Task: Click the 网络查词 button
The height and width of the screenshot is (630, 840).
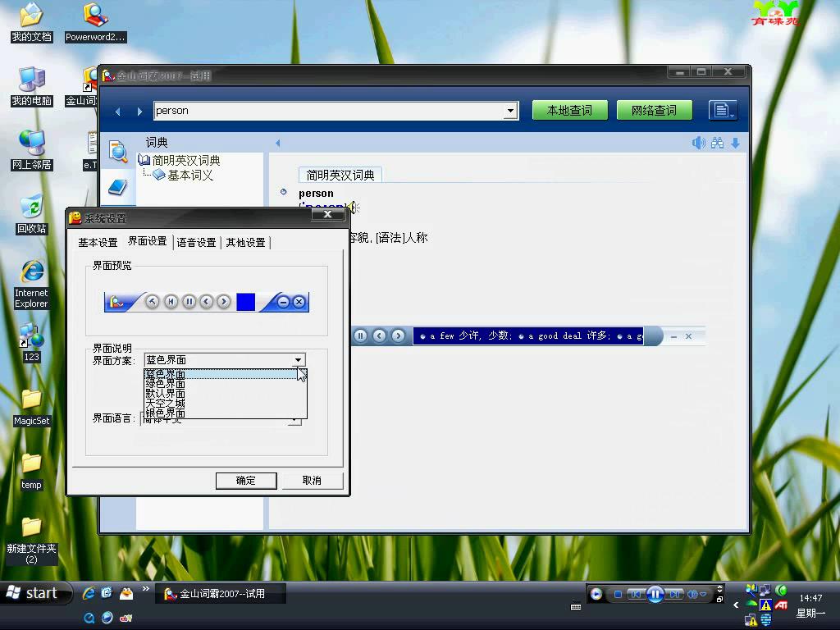Action: (654, 111)
